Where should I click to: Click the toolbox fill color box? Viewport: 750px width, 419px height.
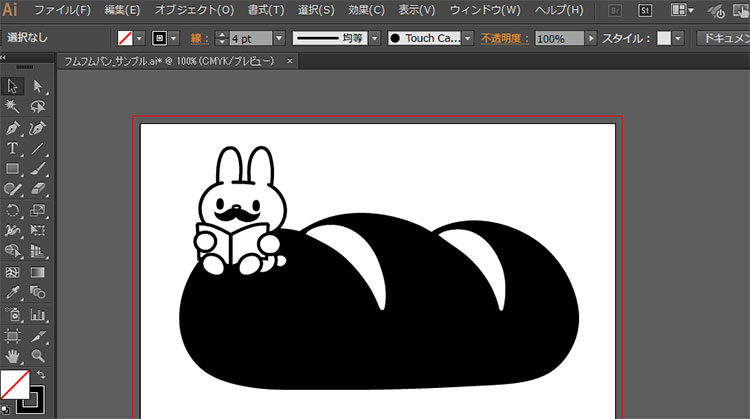pos(15,385)
